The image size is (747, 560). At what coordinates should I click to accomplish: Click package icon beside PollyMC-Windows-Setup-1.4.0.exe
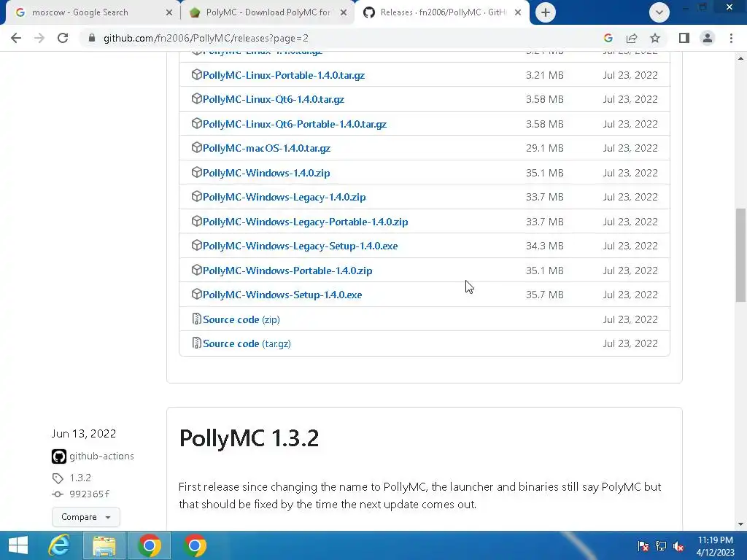(x=196, y=295)
